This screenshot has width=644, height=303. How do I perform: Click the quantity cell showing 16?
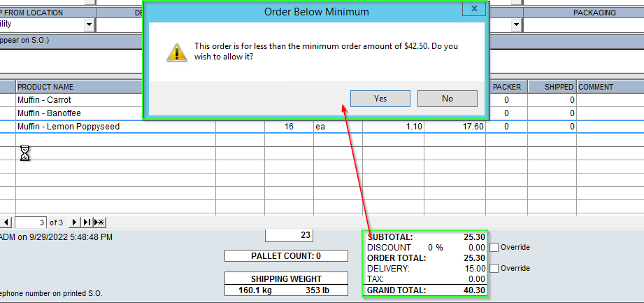pyautogui.click(x=288, y=127)
